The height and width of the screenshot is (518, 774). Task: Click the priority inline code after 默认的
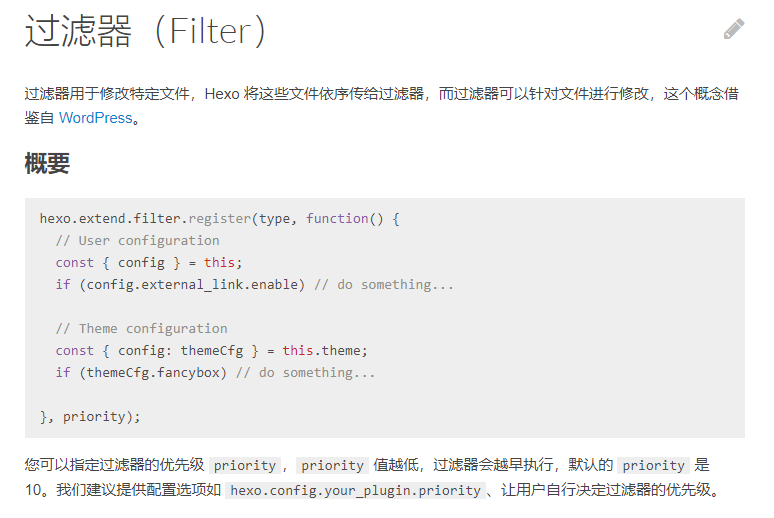[653, 465]
